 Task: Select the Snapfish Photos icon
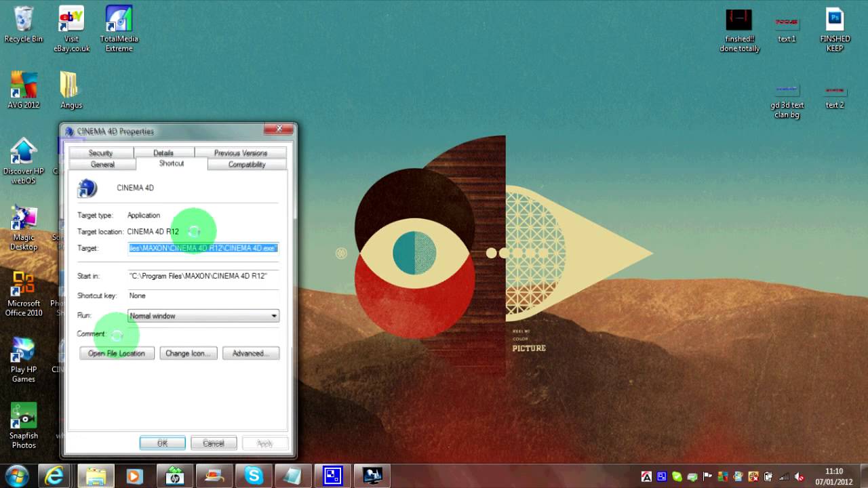pyautogui.click(x=23, y=426)
